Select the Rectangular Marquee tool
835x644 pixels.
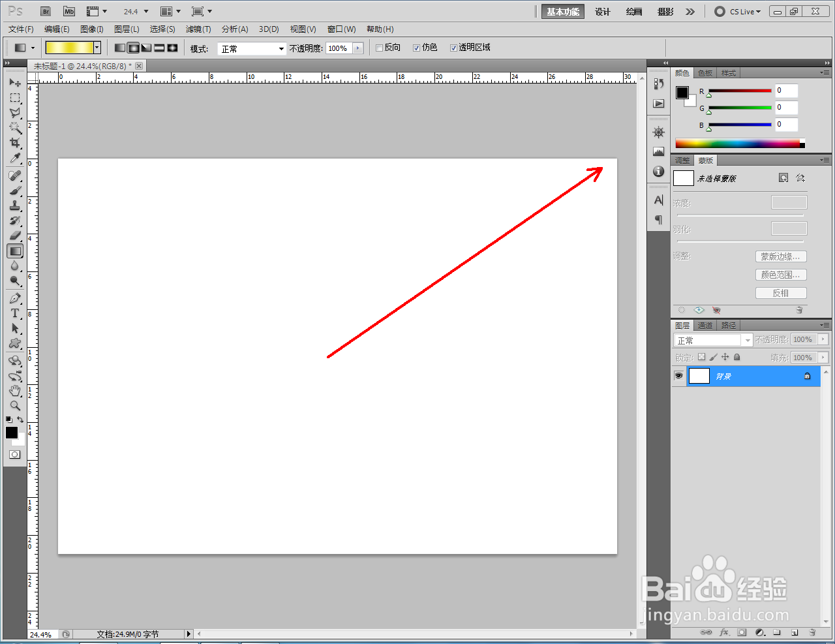coord(15,98)
